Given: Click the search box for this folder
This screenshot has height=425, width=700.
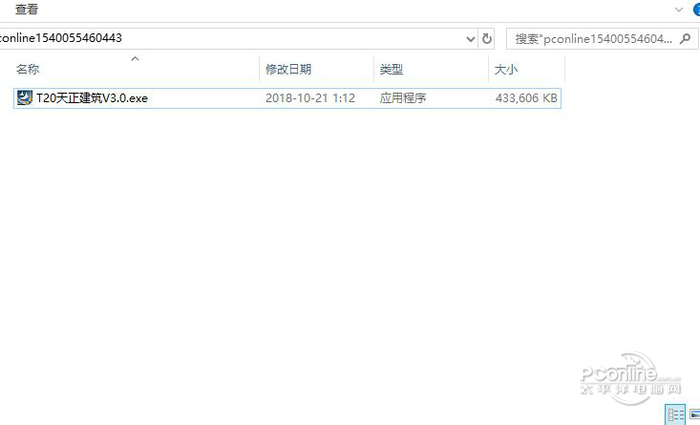Looking at the screenshot, I should (602, 39).
